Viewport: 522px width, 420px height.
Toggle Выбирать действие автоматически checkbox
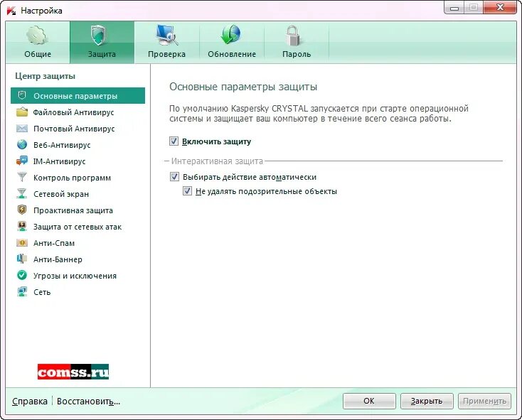tap(174, 176)
